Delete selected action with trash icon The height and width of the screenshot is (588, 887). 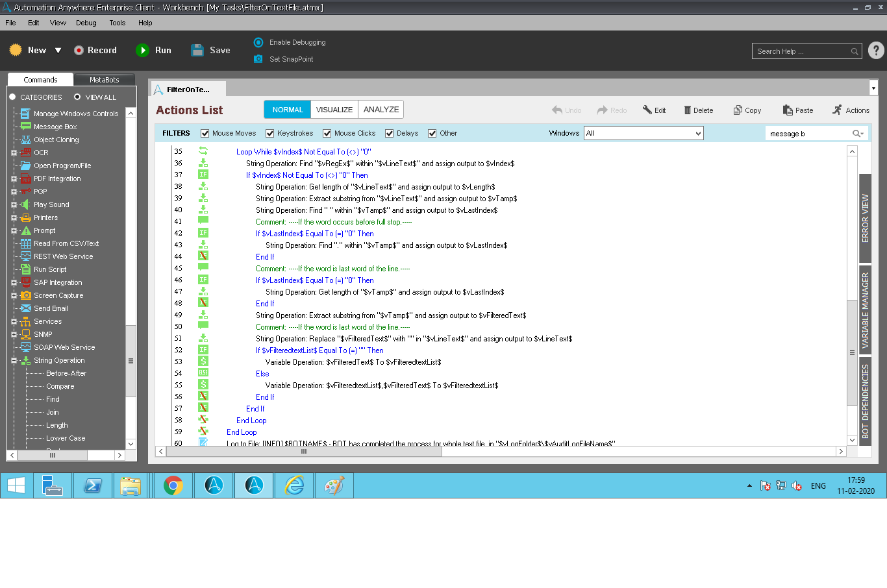687,110
